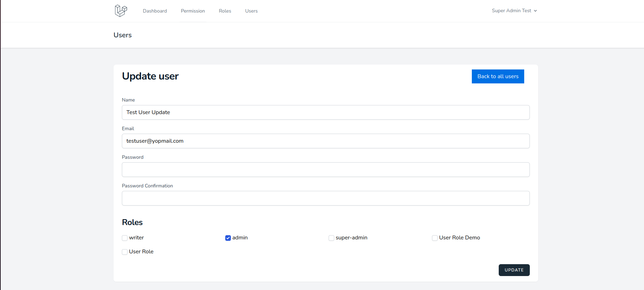Expand the Super Admin Test user menu
Viewport: 644px width, 290px height.
(x=514, y=11)
